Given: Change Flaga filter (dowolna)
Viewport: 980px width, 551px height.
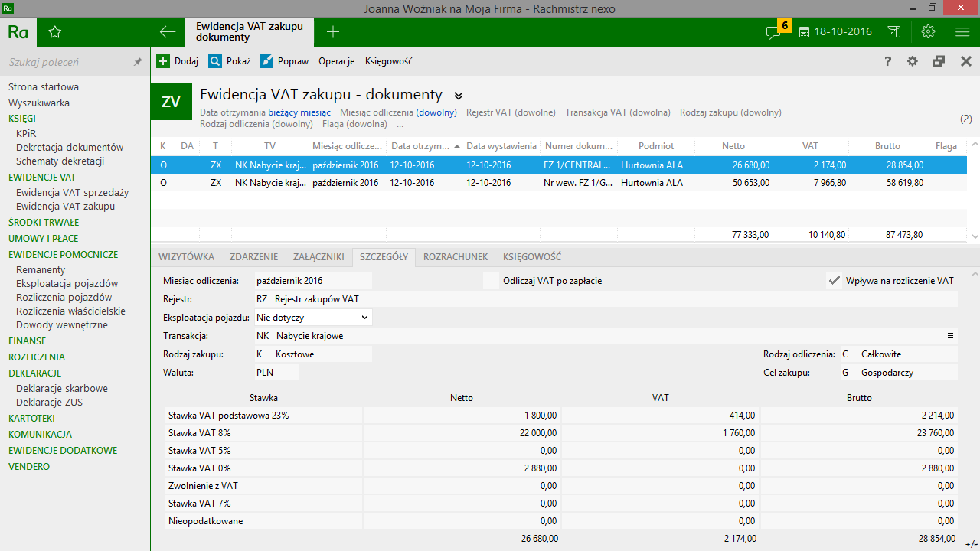Looking at the screenshot, I should [366, 124].
